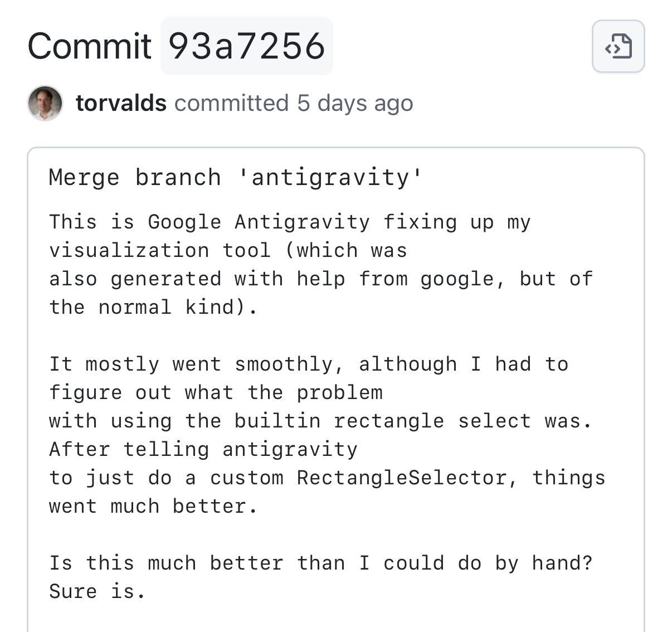Screen dimensions: 672x632
Task: Click the "Sure is." text
Action: [x=98, y=591]
